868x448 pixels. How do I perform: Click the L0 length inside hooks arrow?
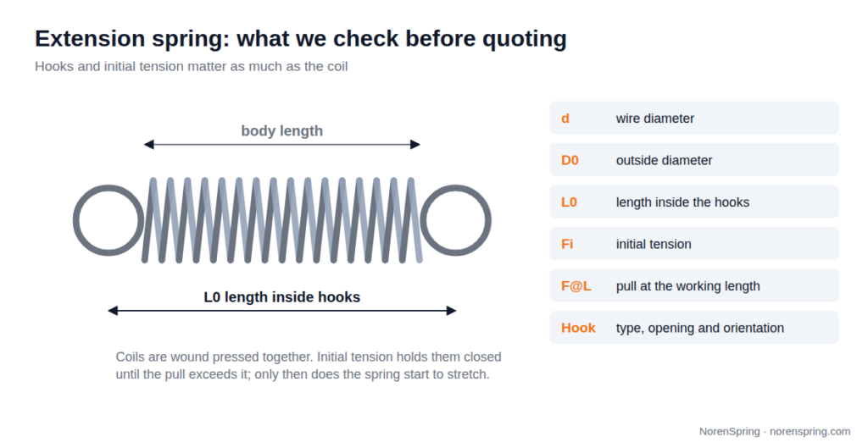coord(281,311)
